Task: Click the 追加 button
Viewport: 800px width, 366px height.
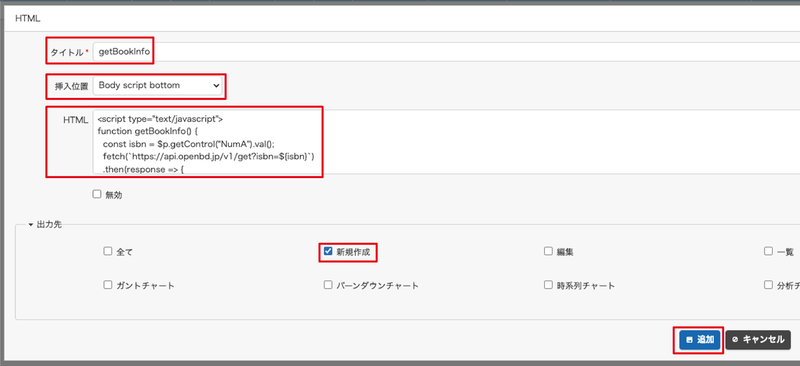Action: tap(700, 339)
